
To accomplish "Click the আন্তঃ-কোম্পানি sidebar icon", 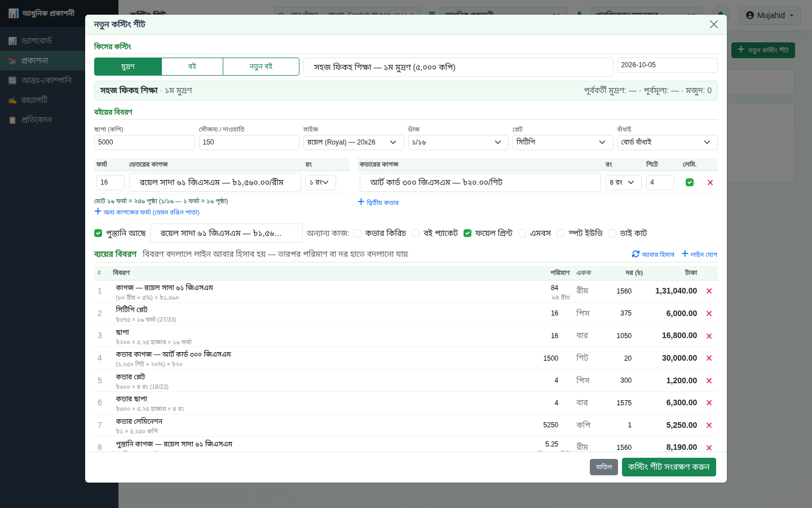I will 12,80.
